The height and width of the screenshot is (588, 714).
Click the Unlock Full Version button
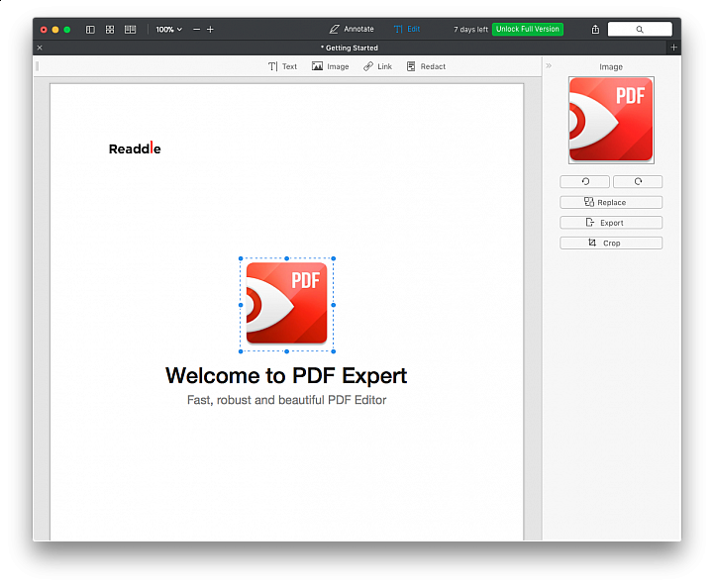pyautogui.click(x=527, y=30)
